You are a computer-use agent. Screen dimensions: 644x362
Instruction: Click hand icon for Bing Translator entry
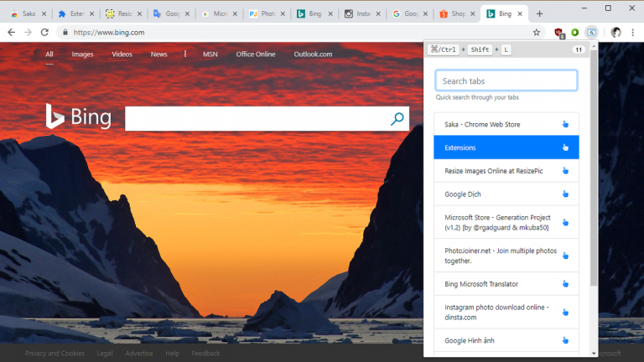click(565, 284)
